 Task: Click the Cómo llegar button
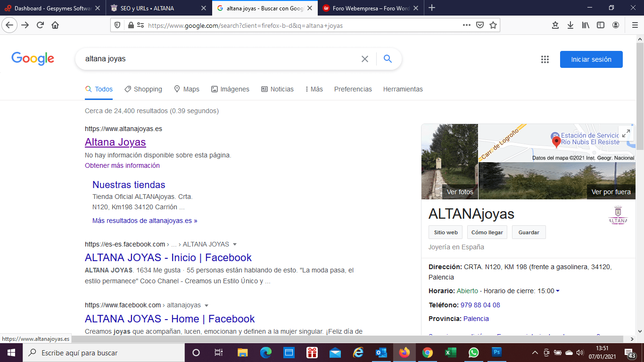pos(487,232)
